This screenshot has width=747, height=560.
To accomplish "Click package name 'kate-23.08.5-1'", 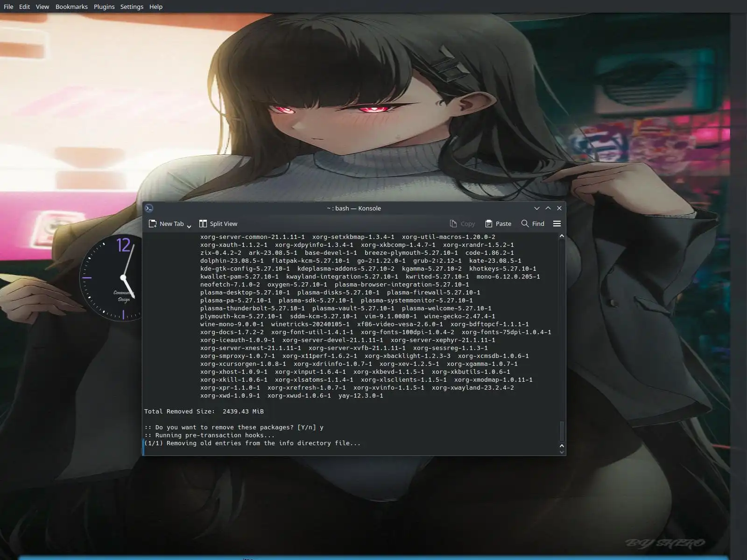I will [495, 260].
